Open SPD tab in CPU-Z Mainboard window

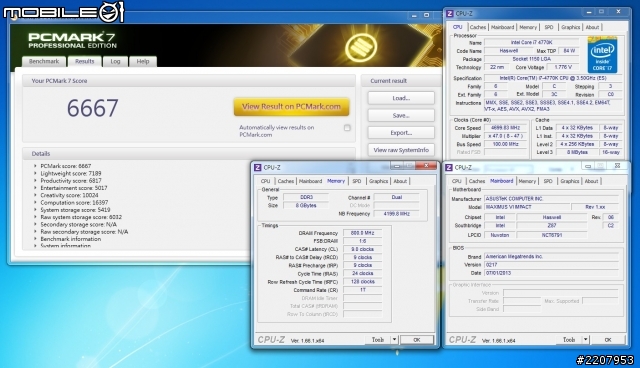(548, 181)
